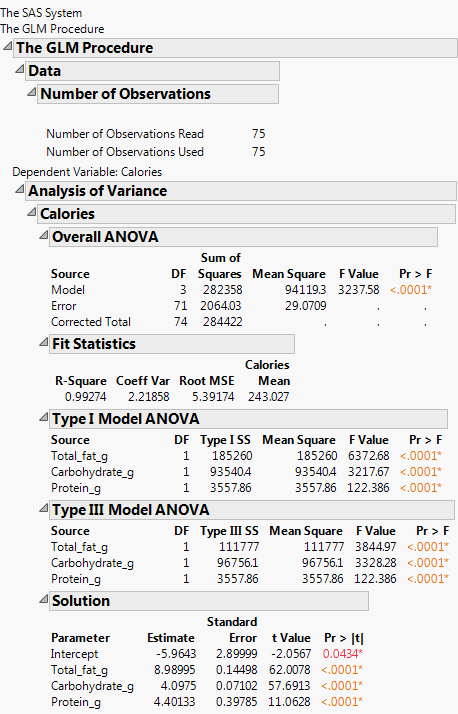458x714 pixels.
Task: Click Corrected Total row label
Action: coord(91,322)
